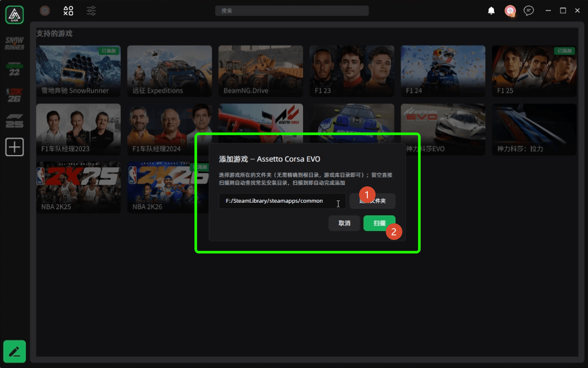588x368 pixels.
Task: Focus the 搜索 search box
Action: [x=292, y=11]
